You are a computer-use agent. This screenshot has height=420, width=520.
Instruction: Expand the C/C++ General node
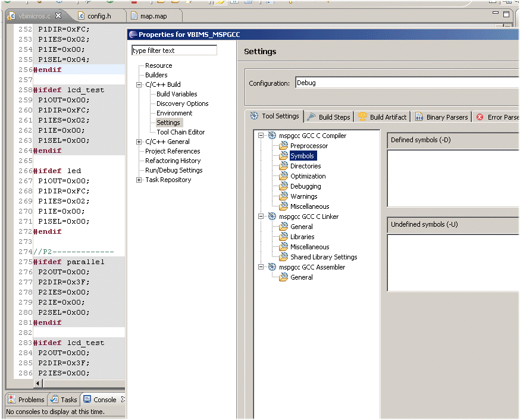coord(139,142)
